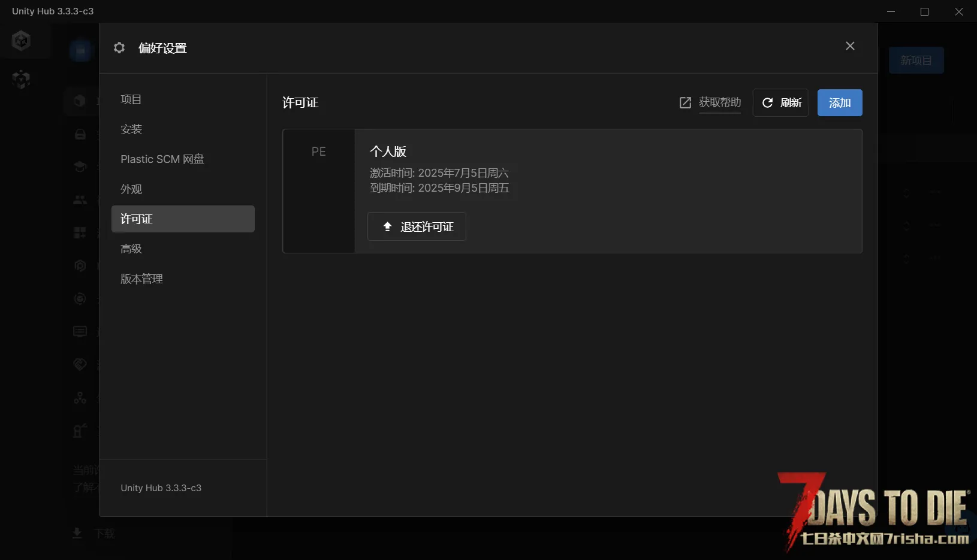
Task: Open the 高级 settings section
Action: (183, 249)
